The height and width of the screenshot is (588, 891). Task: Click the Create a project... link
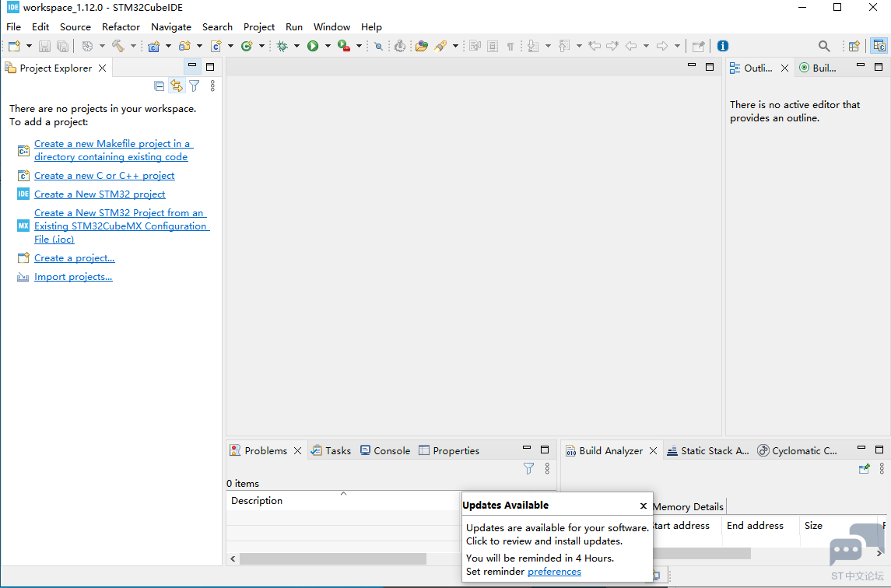coord(75,258)
